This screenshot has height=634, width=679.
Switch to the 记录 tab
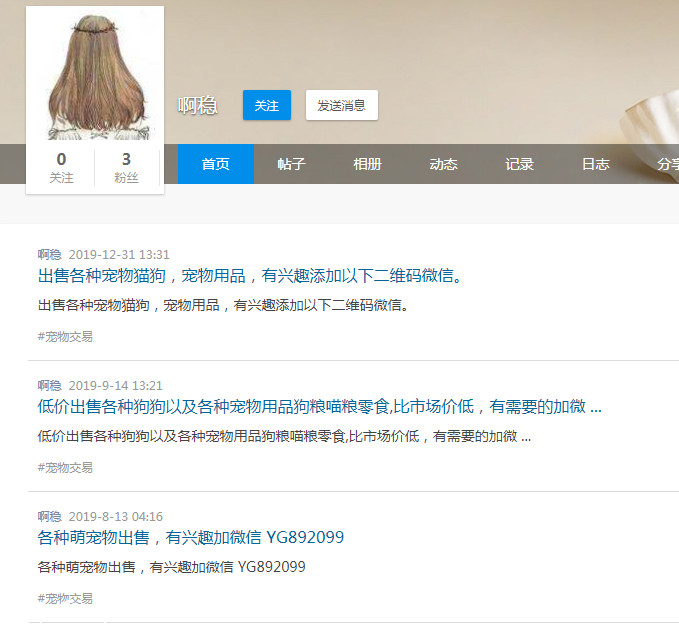tap(519, 164)
